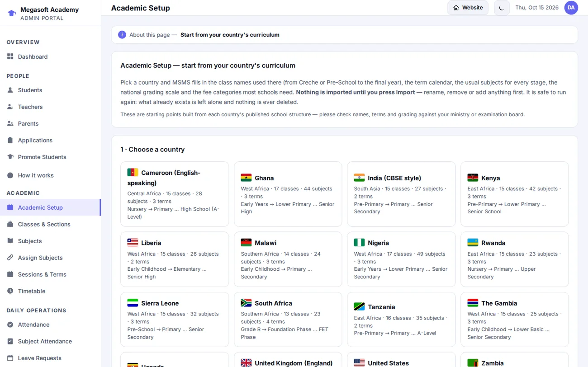Click the Students person icon

[10, 90]
